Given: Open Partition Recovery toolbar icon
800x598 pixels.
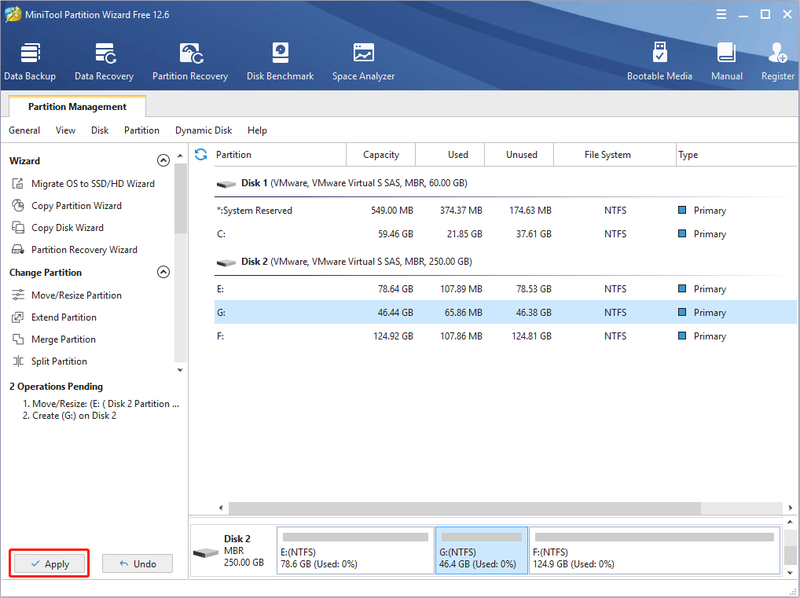Looking at the screenshot, I should pyautogui.click(x=190, y=62).
